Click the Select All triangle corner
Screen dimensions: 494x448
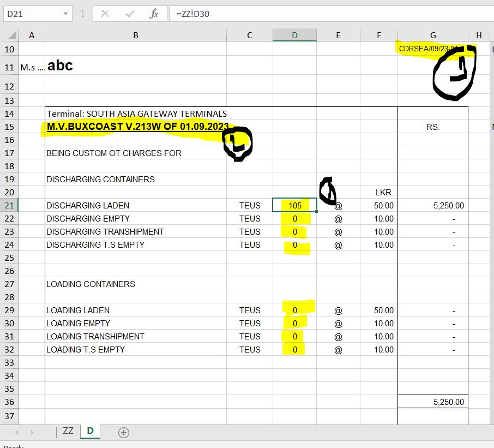tap(11, 35)
